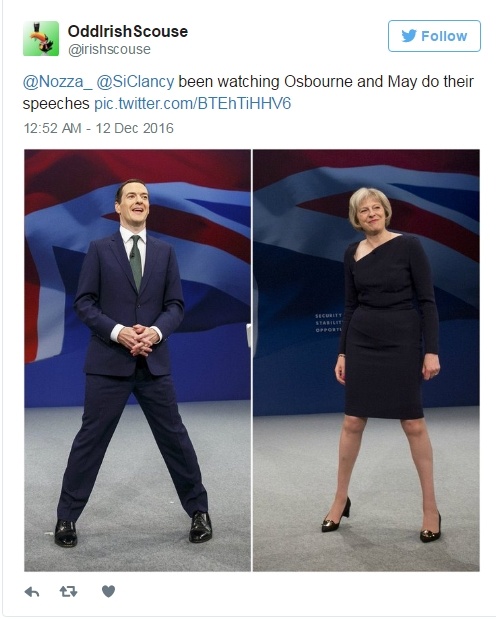Click the man's green tie in the photo
This screenshot has height=619, width=496.
coord(136,262)
